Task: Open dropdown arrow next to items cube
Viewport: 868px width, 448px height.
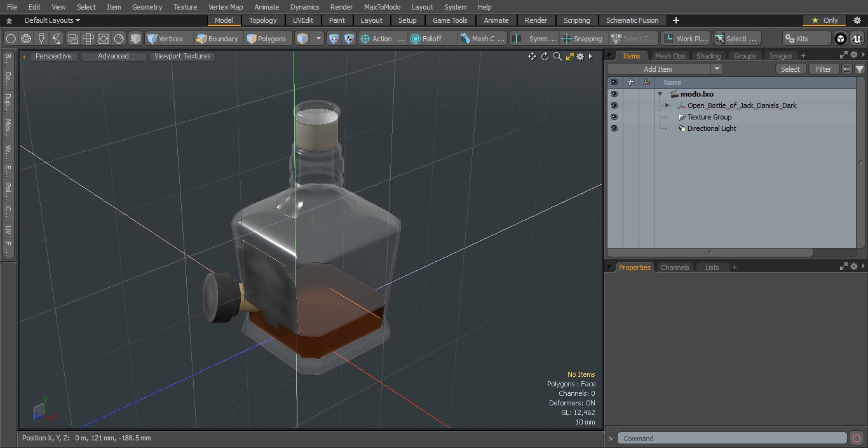Action: [x=318, y=39]
